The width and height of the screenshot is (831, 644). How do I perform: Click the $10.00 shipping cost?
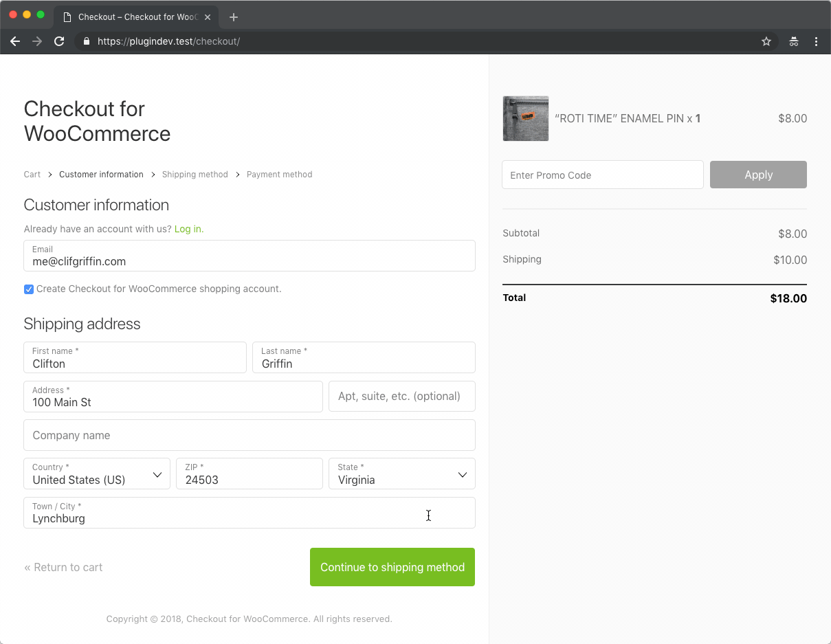[x=790, y=260]
